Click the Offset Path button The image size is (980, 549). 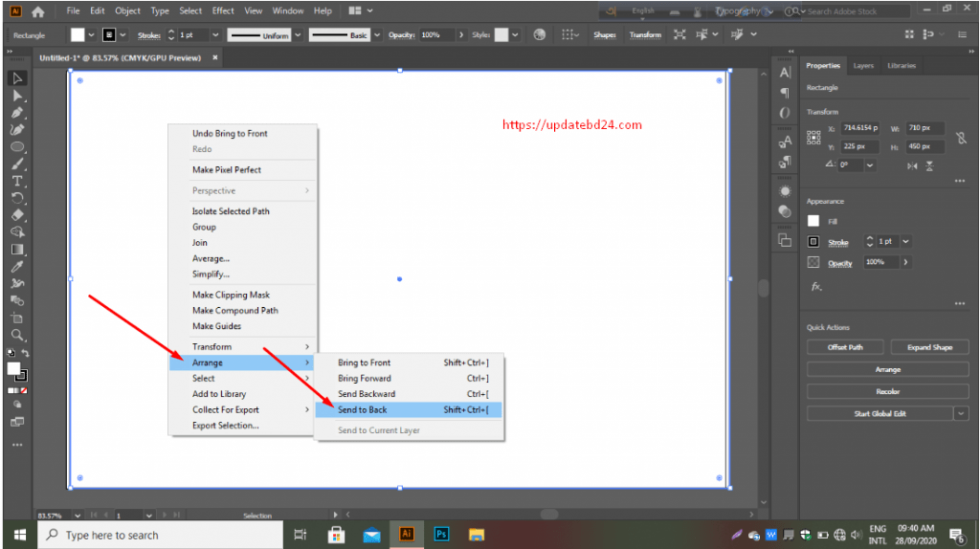point(844,347)
